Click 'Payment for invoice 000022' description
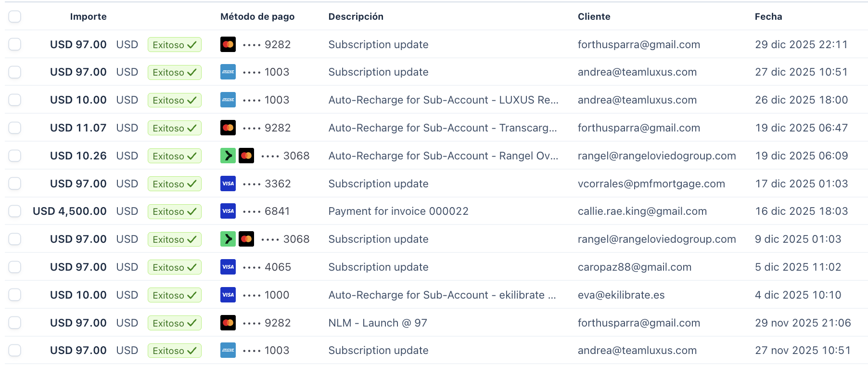This screenshot has height=367, width=868. pyautogui.click(x=398, y=211)
